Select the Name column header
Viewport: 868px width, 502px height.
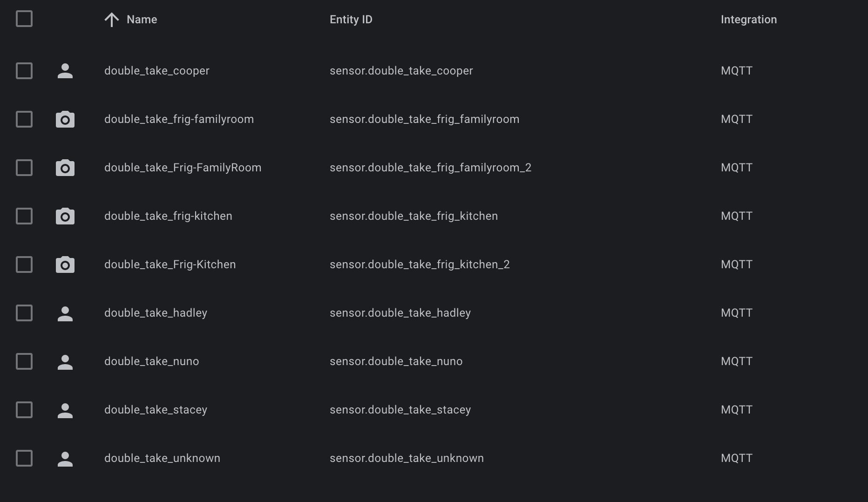tap(142, 20)
